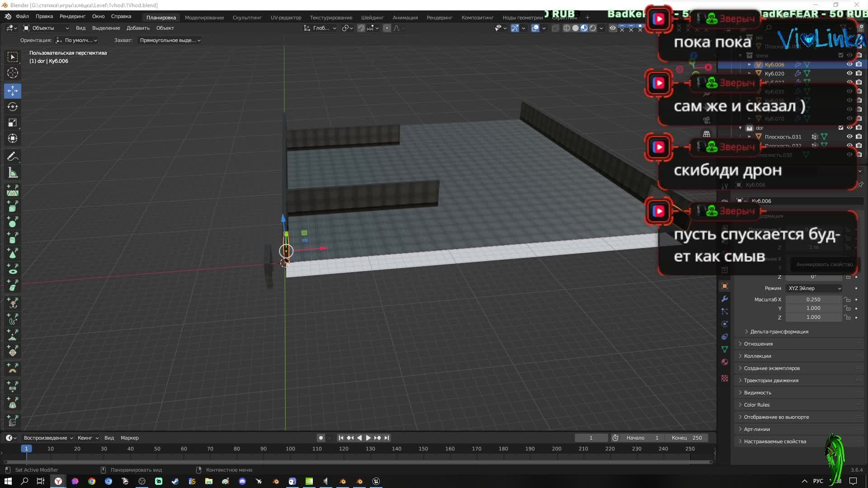Viewport: 868px width, 488px height.
Task: Open the XYZ Эйлер rotation mode dropdown
Action: coord(814,288)
